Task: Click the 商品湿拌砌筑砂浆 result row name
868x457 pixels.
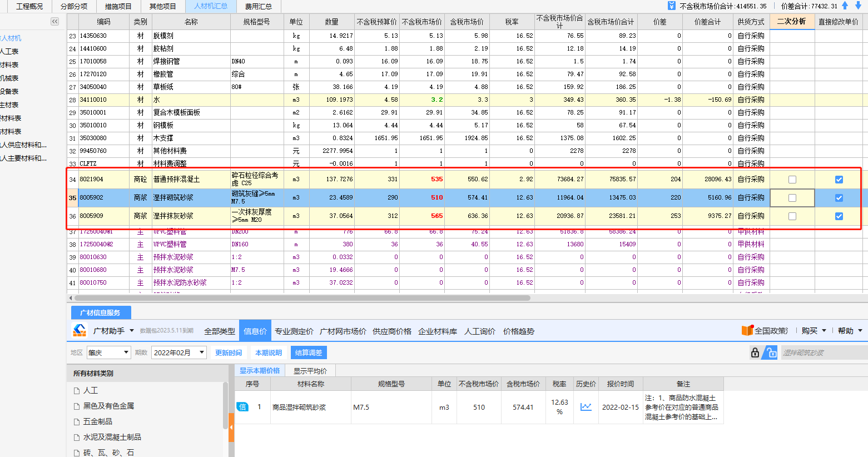Action: click(x=299, y=408)
